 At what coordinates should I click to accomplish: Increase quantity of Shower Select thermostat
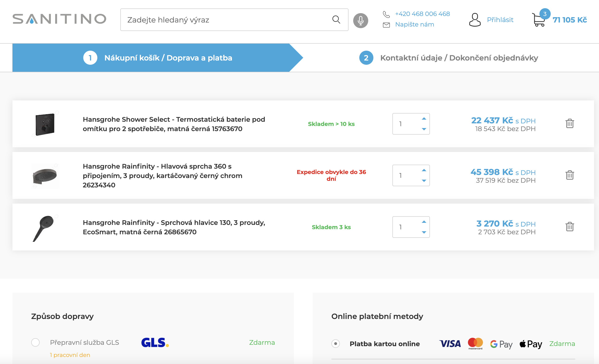424,119
